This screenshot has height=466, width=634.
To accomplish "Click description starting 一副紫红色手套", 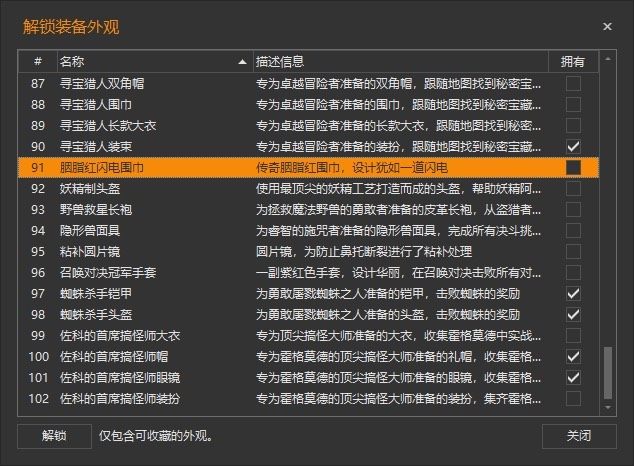I will pyautogui.click(x=398, y=273).
